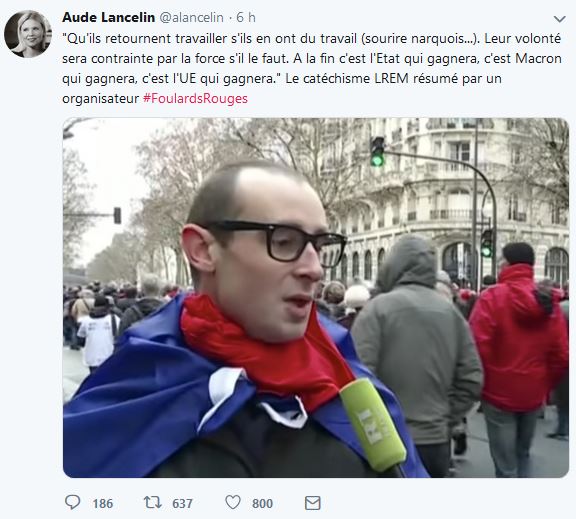Show the 800 likes count
Viewport: 576px width, 519px height.
coord(262,503)
